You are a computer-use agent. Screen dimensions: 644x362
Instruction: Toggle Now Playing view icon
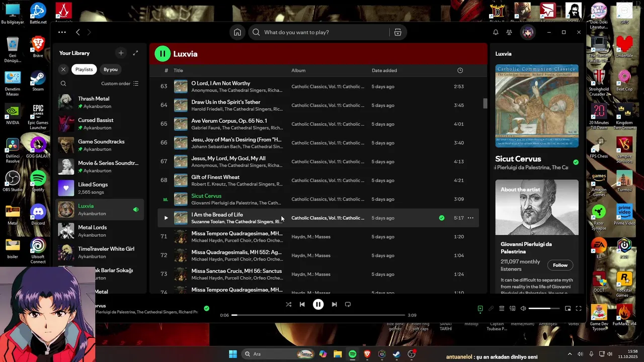point(480,309)
